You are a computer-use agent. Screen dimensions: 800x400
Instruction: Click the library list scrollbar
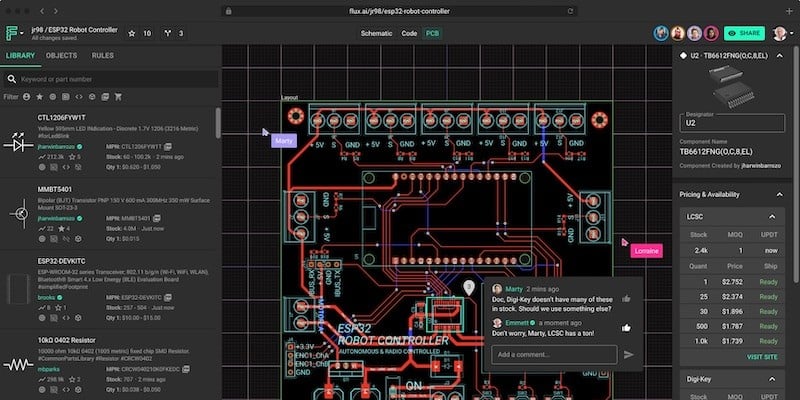(x=218, y=122)
